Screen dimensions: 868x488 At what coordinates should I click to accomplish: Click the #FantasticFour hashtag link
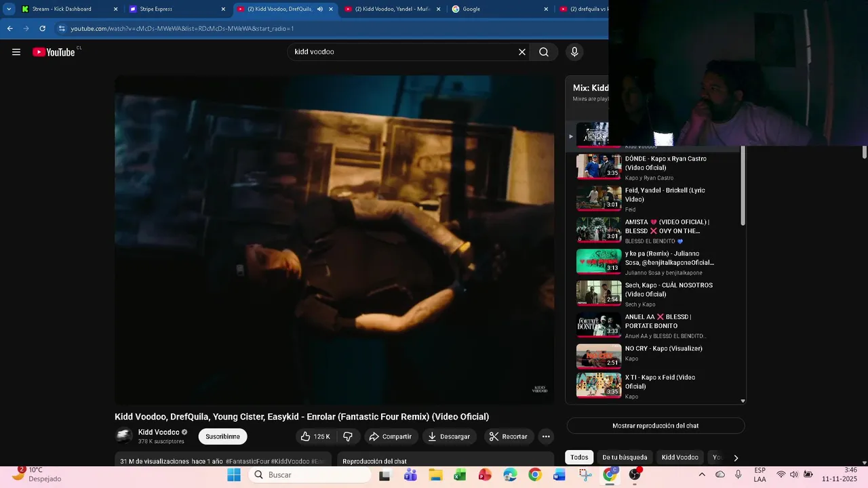click(247, 462)
